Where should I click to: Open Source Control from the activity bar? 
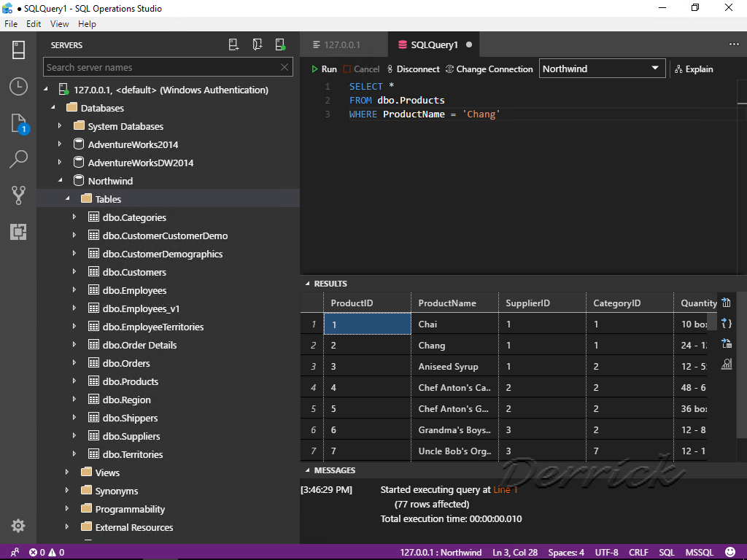18,195
